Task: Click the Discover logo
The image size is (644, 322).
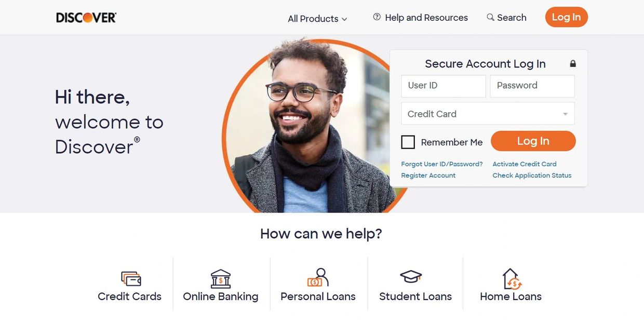Action: (86, 18)
